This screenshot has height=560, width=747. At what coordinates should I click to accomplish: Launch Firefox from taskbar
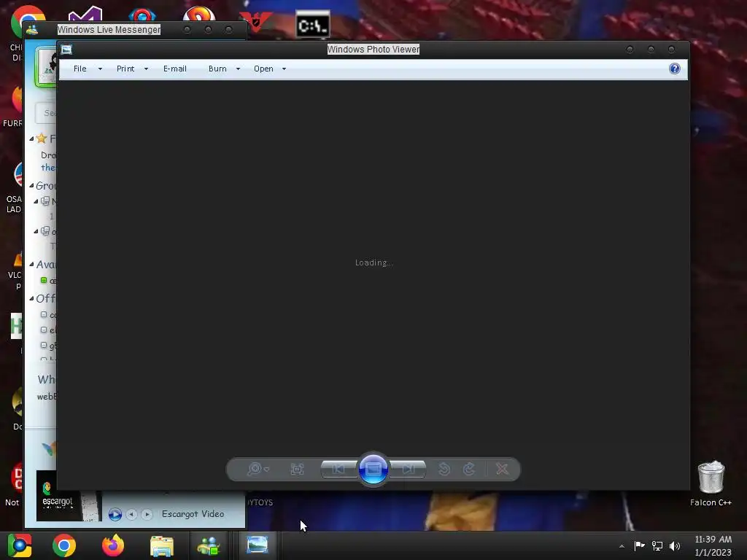pyautogui.click(x=113, y=545)
